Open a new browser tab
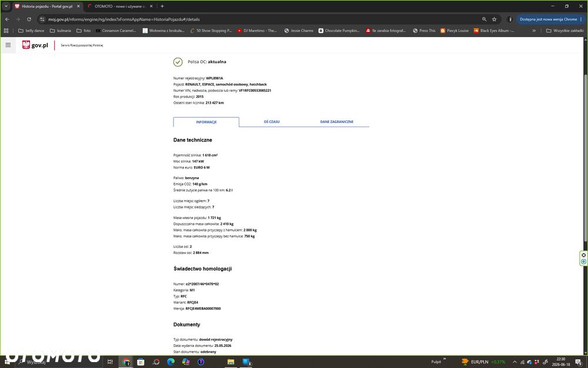The width and height of the screenshot is (588, 368). tap(162, 6)
